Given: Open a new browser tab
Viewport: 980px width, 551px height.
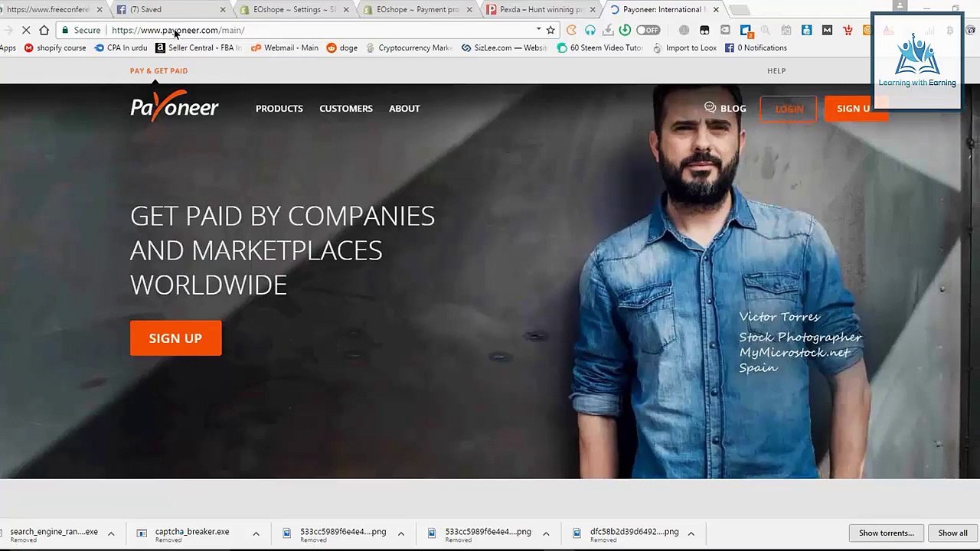Looking at the screenshot, I should point(739,10).
